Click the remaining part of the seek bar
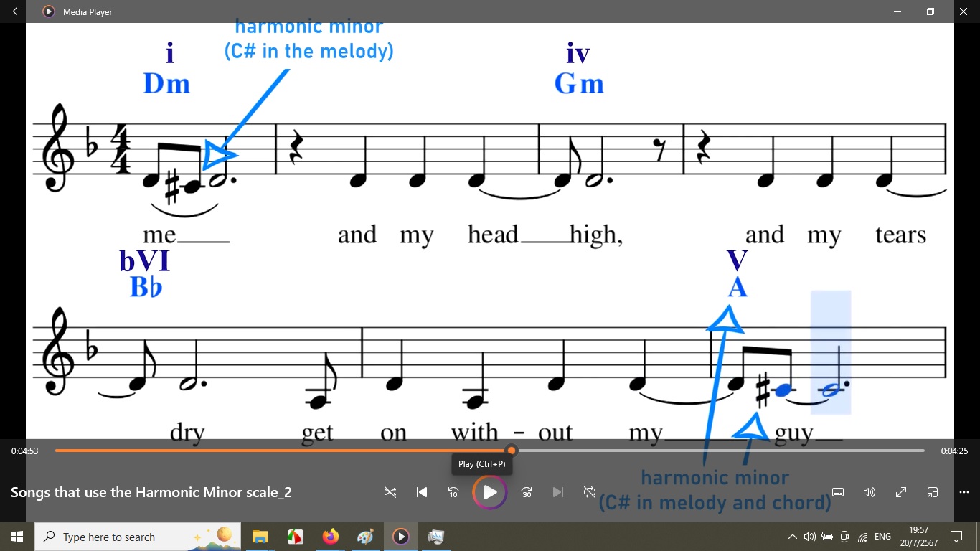 tap(720, 451)
